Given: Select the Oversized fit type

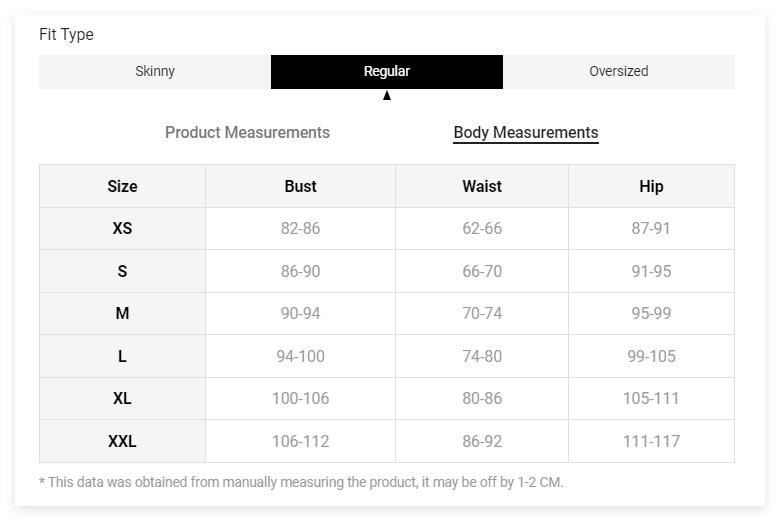Looking at the screenshot, I should (618, 72).
